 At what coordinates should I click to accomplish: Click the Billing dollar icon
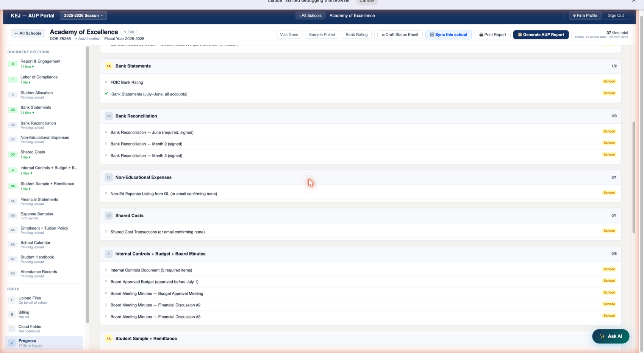[12, 314]
